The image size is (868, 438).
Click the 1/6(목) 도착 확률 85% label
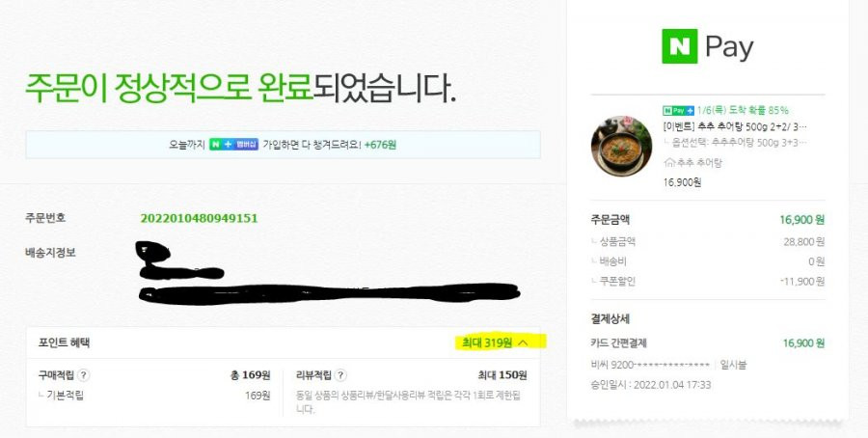click(x=743, y=110)
